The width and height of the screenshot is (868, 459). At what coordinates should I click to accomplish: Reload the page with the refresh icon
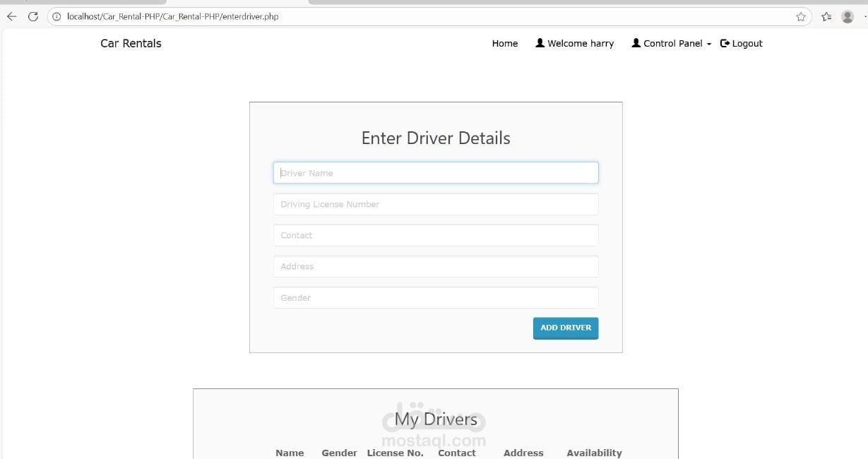(32, 16)
